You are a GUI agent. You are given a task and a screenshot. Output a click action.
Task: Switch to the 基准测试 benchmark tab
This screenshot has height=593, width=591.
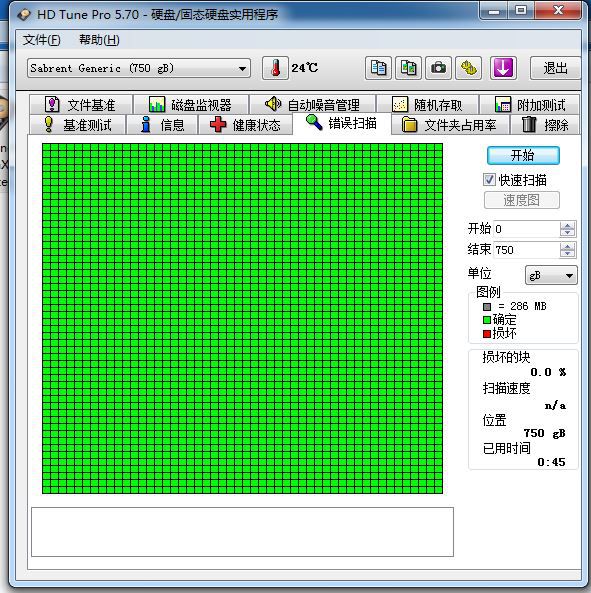point(78,125)
